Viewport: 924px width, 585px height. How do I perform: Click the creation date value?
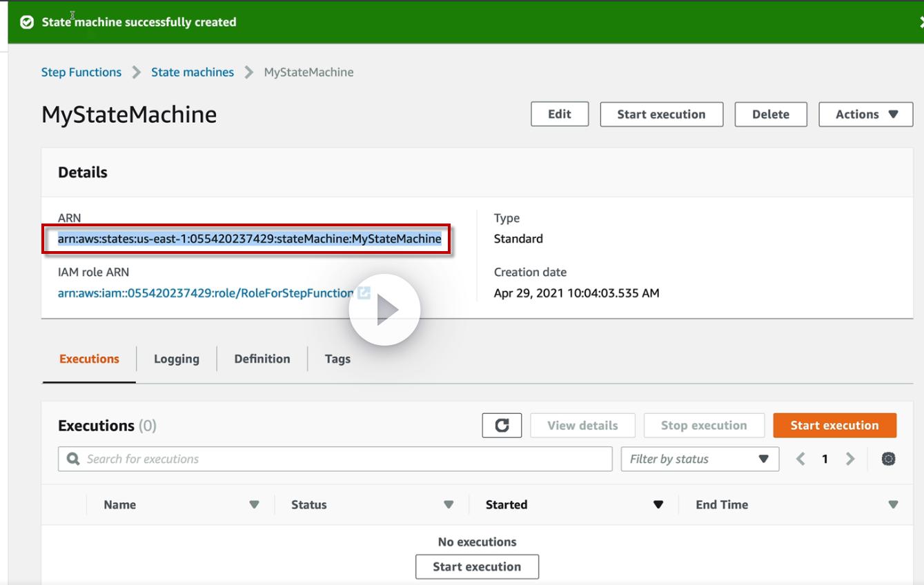(x=576, y=293)
